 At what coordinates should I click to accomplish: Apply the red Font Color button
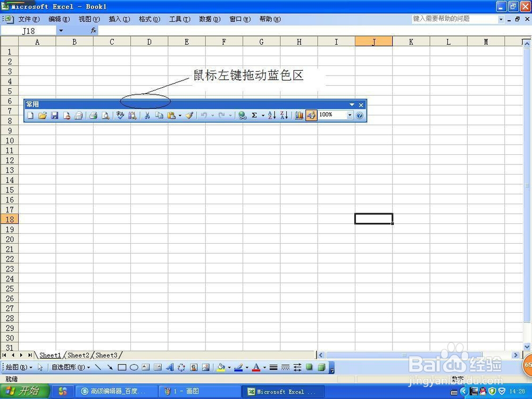[x=256, y=367]
